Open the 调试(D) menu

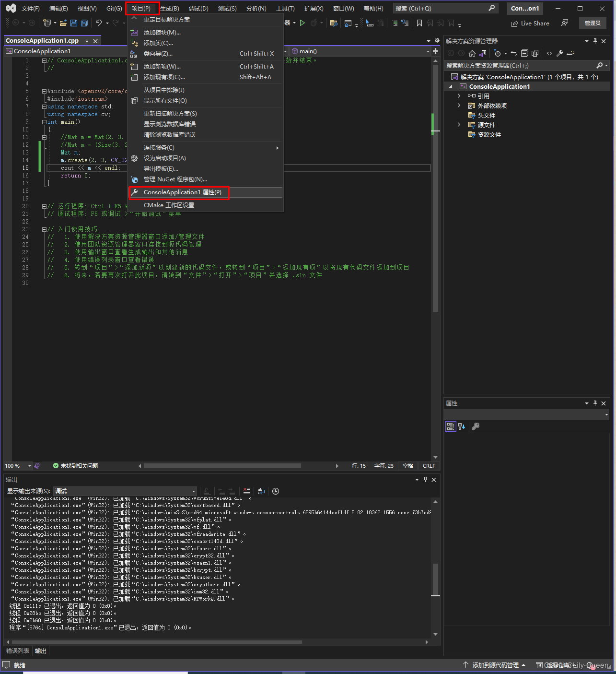pos(198,8)
